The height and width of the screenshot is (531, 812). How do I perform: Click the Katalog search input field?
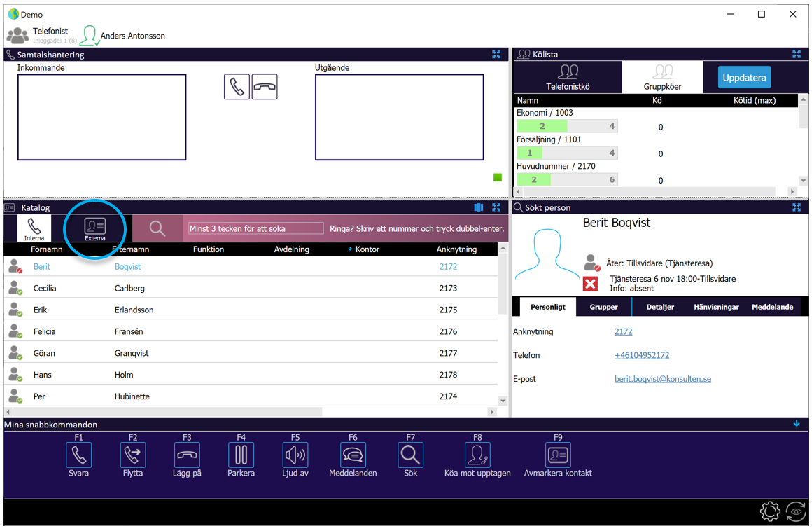coord(255,228)
